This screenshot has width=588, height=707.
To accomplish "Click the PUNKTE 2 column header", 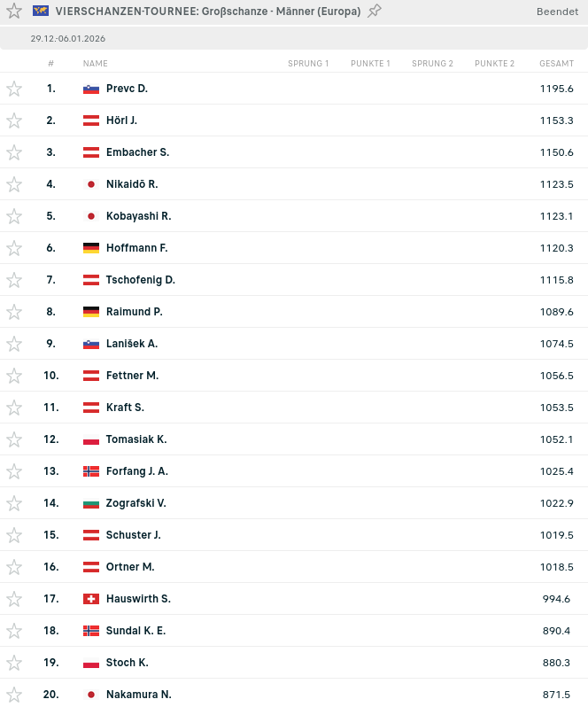I will click(494, 64).
